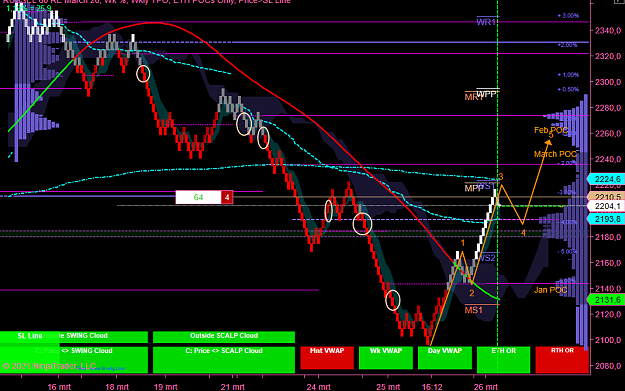The height and width of the screenshot is (391, 625).
Task: Click the 21 mrt date on time axis
Action: tap(233, 387)
